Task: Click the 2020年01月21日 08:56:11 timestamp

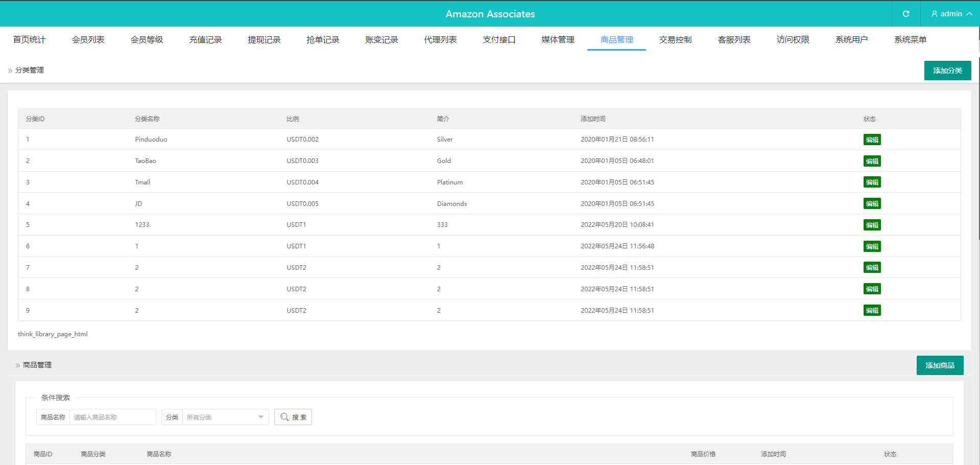Action: (617, 139)
